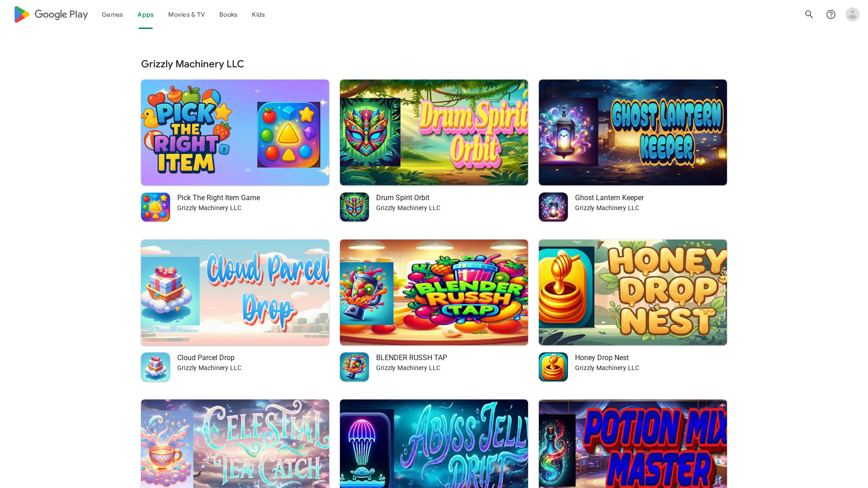The height and width of the screenshot is (488, 868).
Task: Open the search icon
Action: pos(809,14)
